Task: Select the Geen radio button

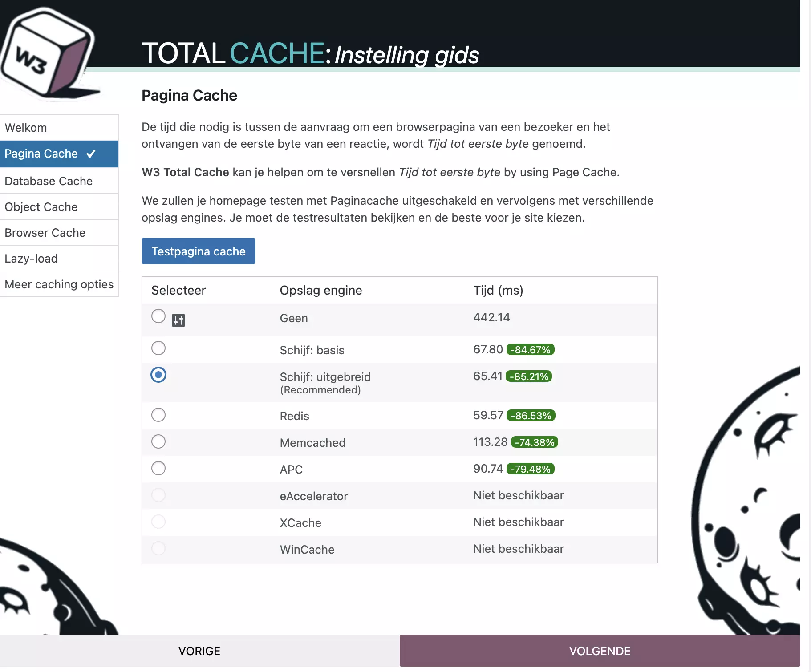Action: 158,316
